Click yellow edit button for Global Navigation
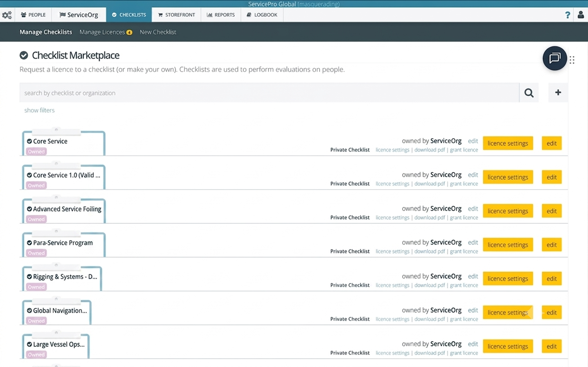This screenshot has width=588, height=367. (x=552, y=313)
